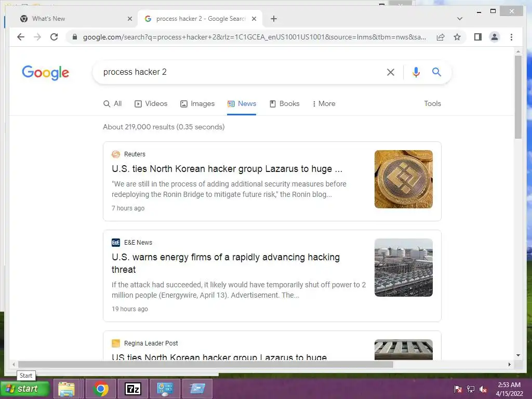This screenshot has height=399, width=532.
Task: Click the E&E News source icon
Action: click(x=116, y=243)
